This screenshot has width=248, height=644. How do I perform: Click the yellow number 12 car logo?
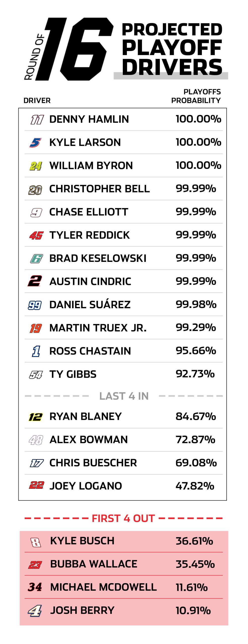pyautogui.click(x=36, y=417)
